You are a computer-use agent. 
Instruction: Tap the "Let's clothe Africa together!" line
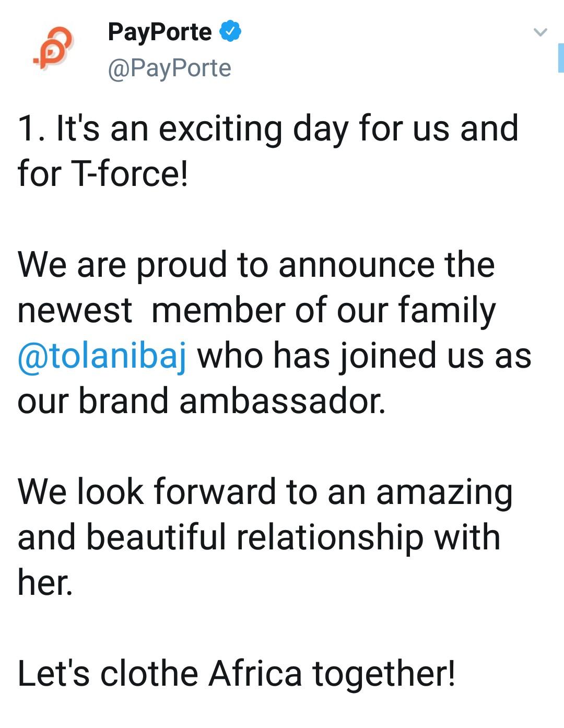click(236, 674)
